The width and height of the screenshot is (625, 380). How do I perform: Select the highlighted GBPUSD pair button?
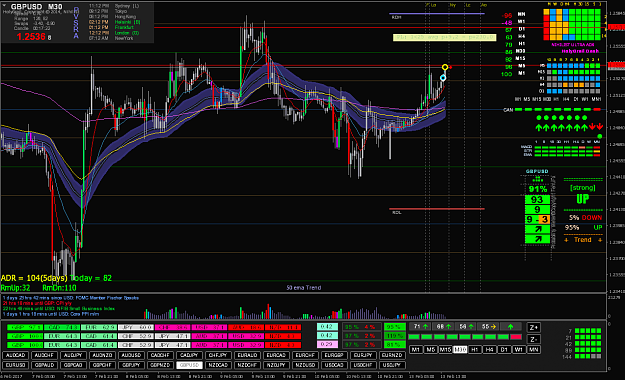[x=189, y=365]
